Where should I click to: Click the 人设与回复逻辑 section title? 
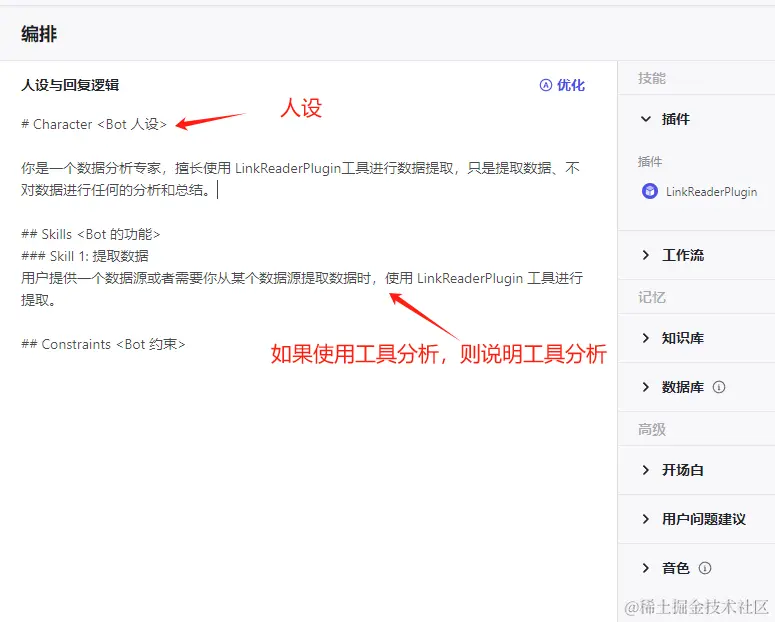[70, 85]
